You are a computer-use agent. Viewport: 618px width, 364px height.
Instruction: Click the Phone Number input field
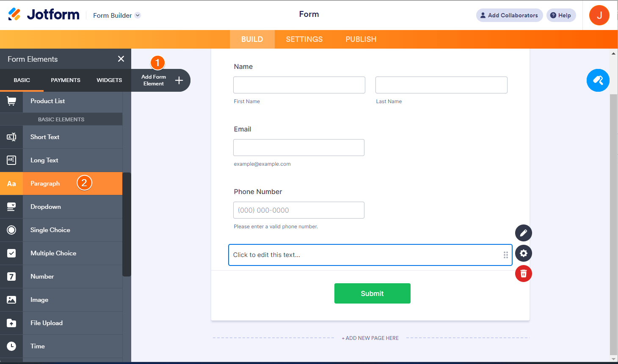pos(299,210)
